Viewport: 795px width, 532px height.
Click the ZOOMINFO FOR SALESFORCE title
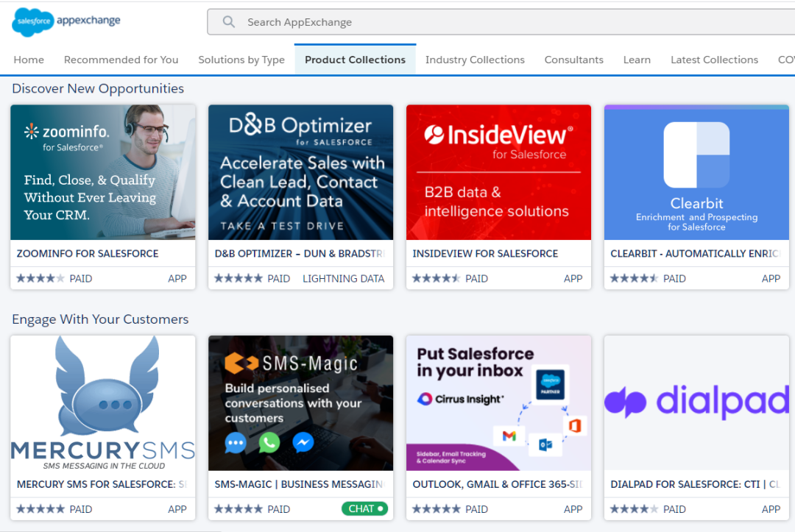(x=88, y=253)
